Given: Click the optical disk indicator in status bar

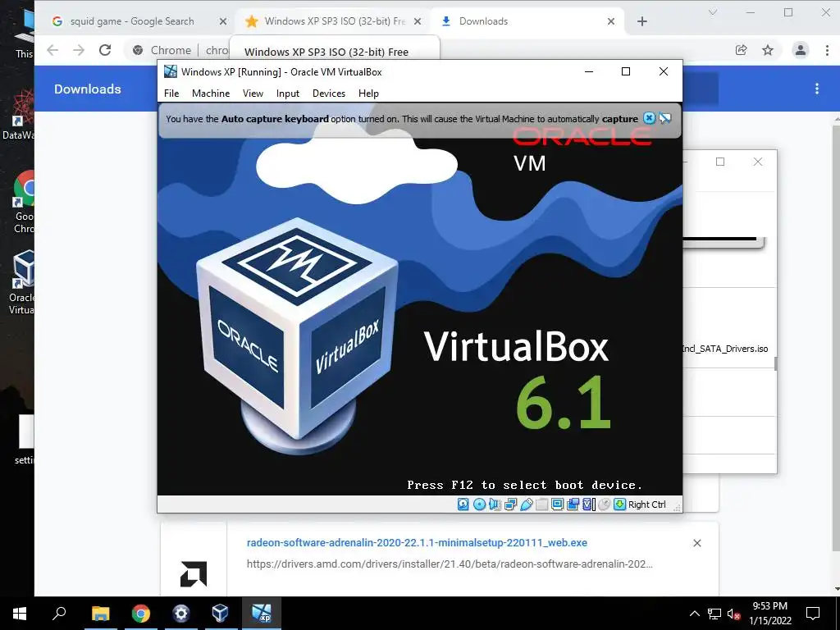Looking at the screenshot, I should [479, 504].
